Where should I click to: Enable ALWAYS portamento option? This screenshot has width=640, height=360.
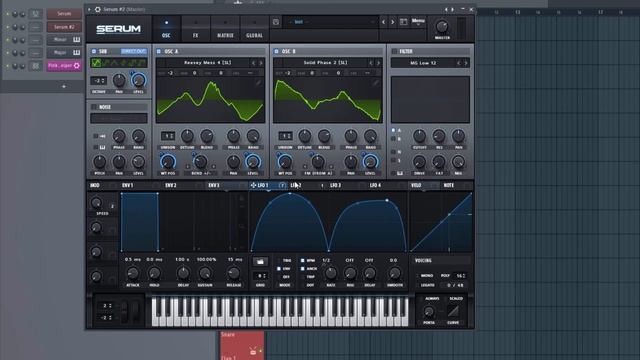pos(431,299)
